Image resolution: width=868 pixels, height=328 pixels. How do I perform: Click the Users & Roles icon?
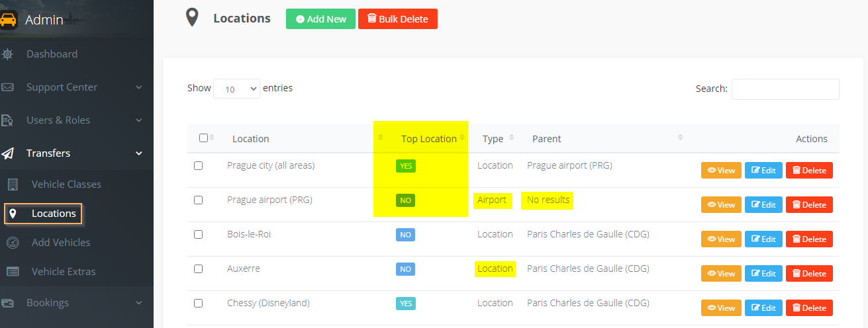click(7, 120)
